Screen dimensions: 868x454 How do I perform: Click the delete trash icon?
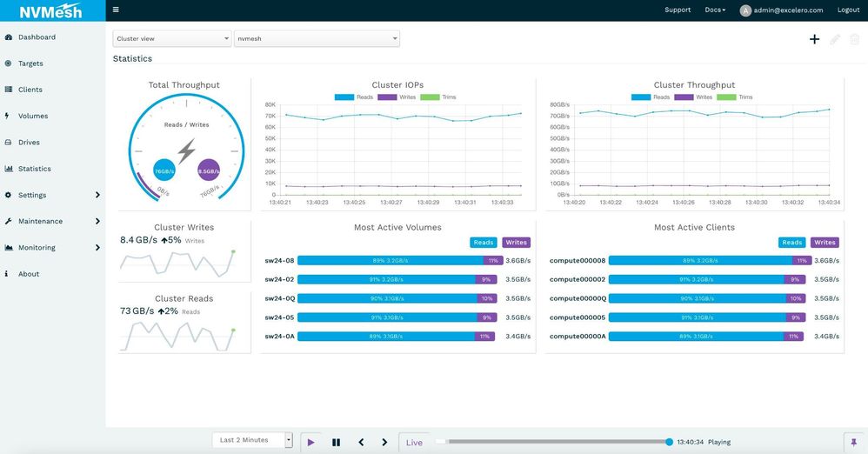pos(855,39)
